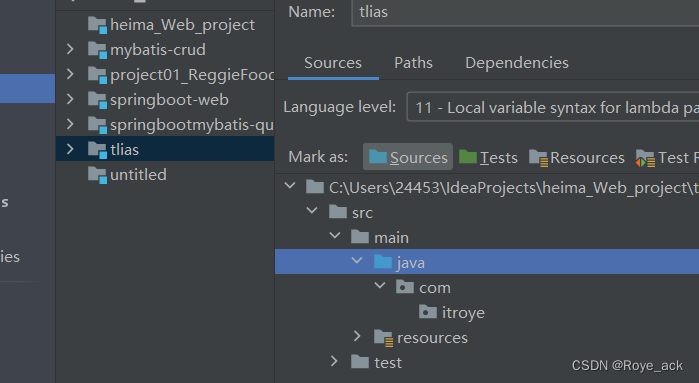699x383 pixels.
Task: Collapse the main folder
Action: [335, 235]
